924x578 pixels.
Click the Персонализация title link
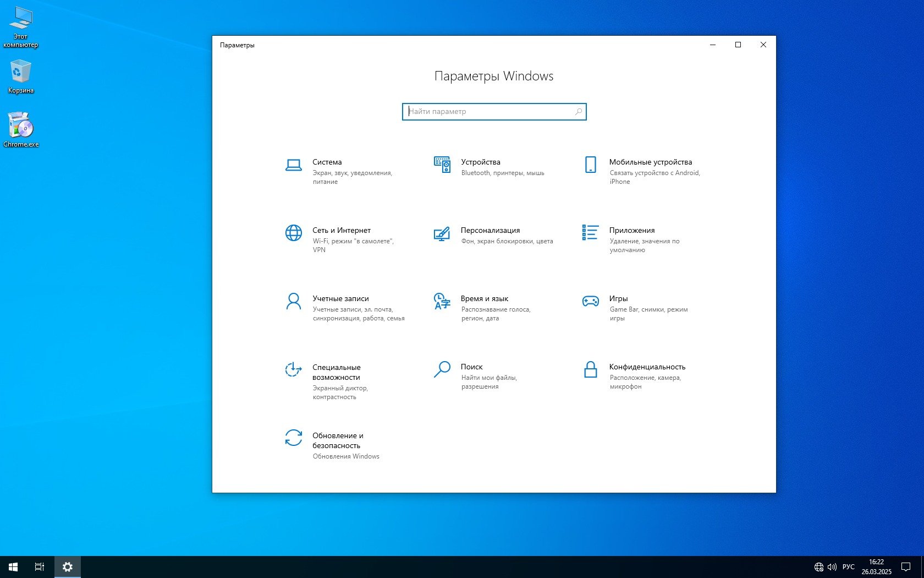(490, 230)
